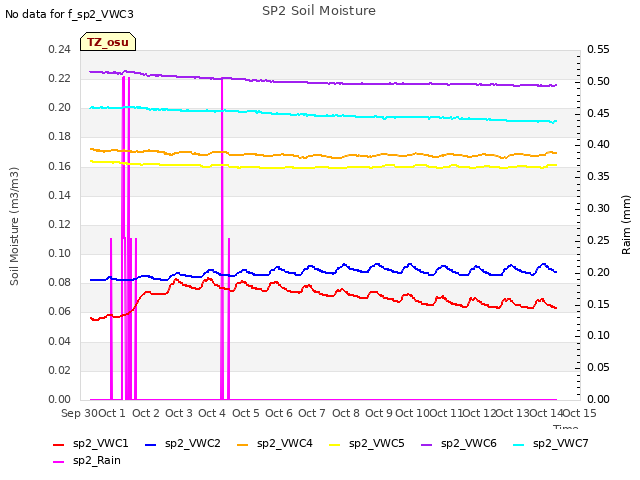
Task: Click the red sp2_VWC1 legend color marker
Action: [59, 445]
